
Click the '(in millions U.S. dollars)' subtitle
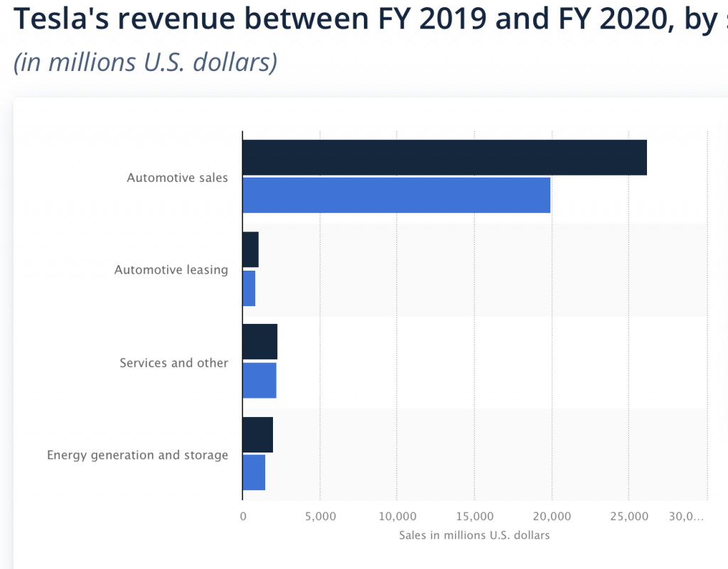pyautogui.click(x=145, y=62)
